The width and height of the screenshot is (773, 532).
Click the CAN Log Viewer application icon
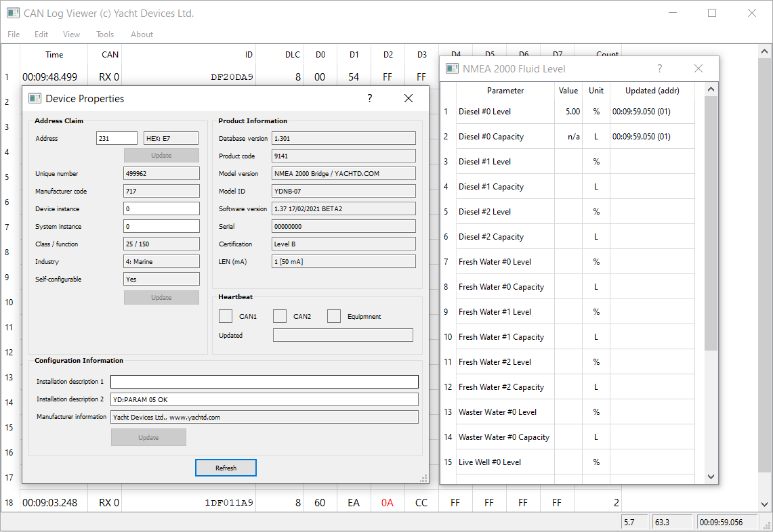tap(13, 13)
